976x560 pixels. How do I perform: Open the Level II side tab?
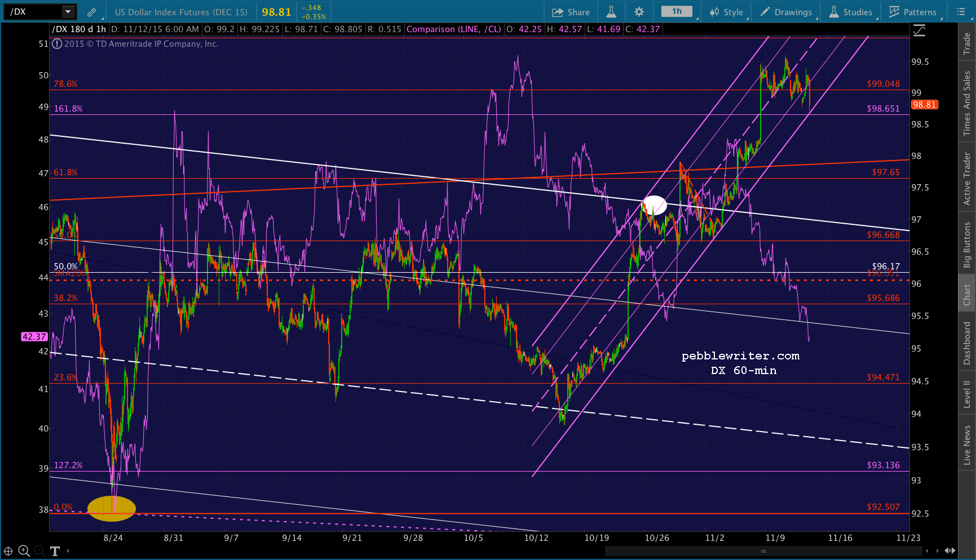tap(967, 393)
